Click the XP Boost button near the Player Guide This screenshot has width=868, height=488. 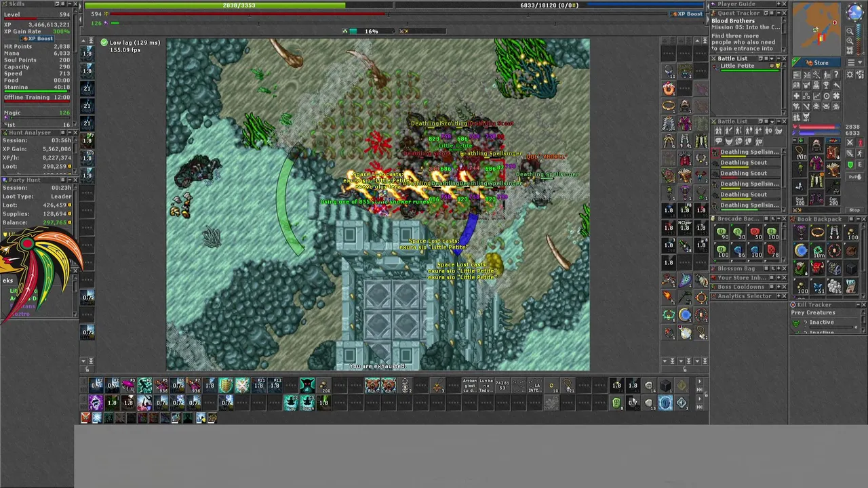coord(686,14)
